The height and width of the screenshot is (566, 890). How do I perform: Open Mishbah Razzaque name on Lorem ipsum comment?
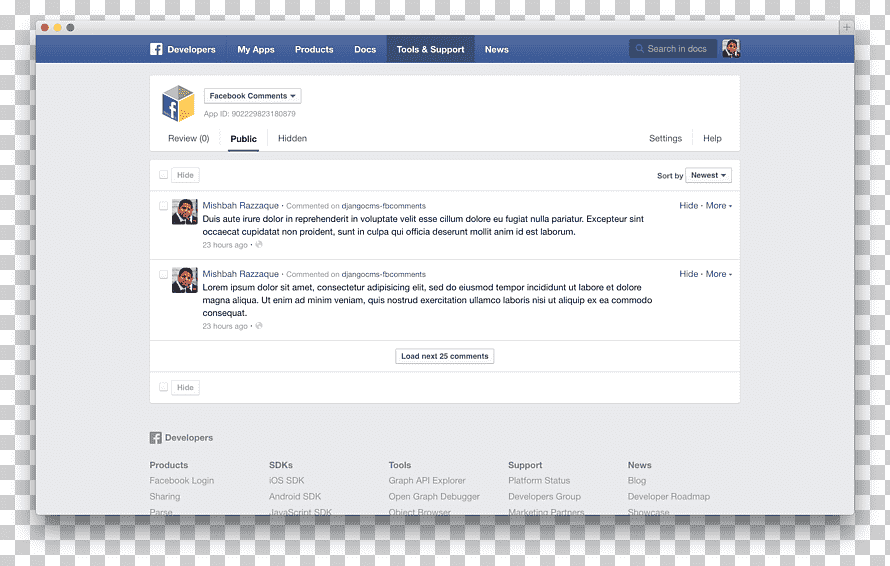click(x=241, y=274)
